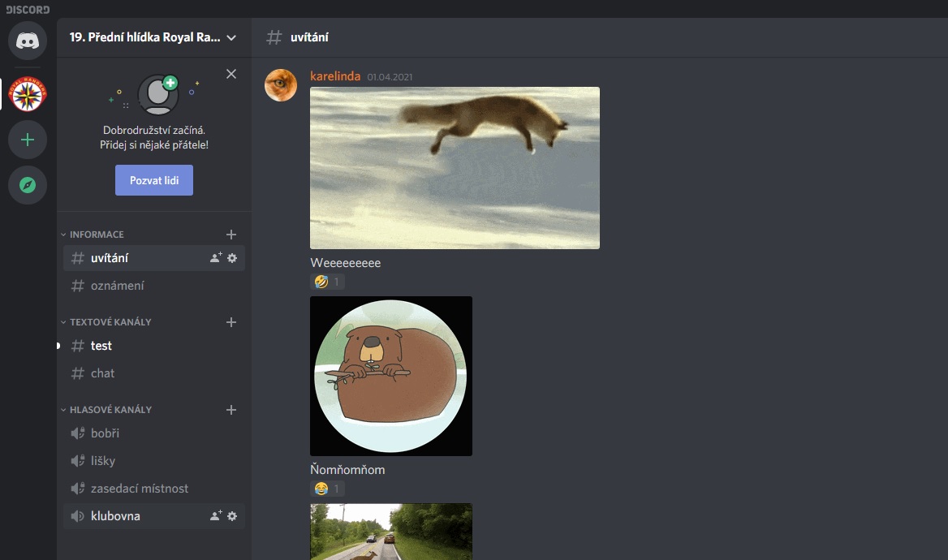Viewport: 948px width, 560px height.
Task: Collapse the INFORMACE category
Action: pos(96,235)
